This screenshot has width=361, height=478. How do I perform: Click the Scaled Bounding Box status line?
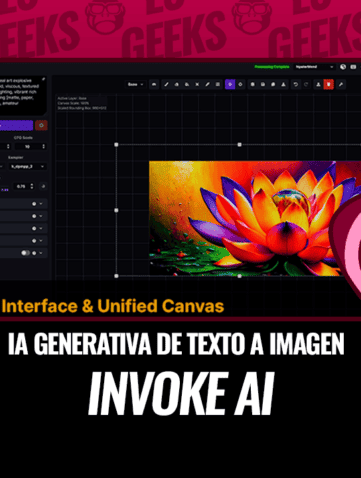(82, 108)
